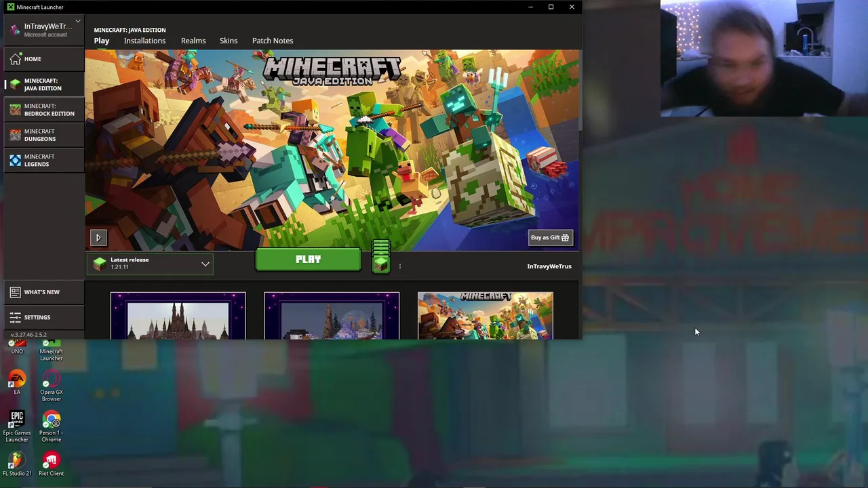Click the Minecraft Java Edition banner artwork
The height and width of the screenshot is (488, 868).
point(332,150)
